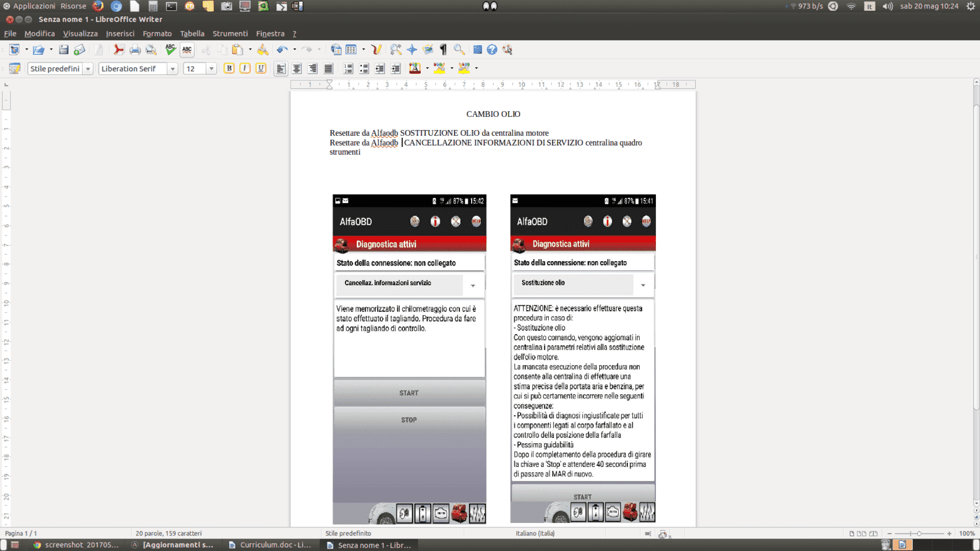Click the font size input field

pos(194,69)
